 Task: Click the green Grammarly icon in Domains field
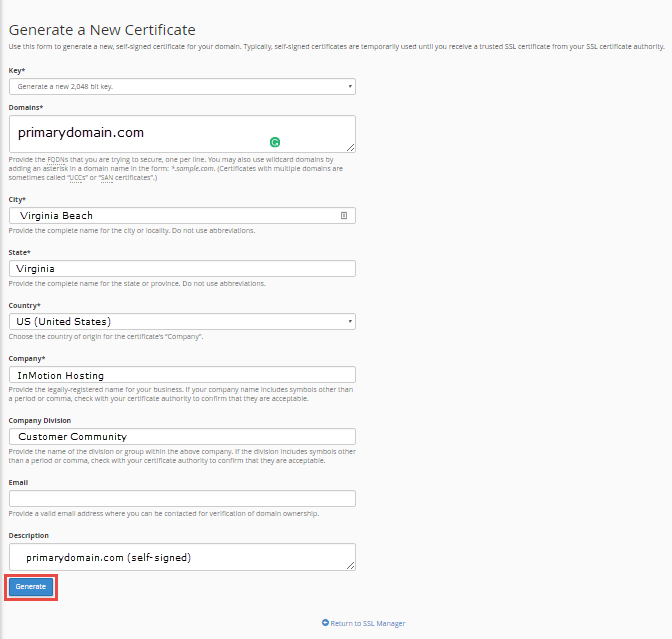coord(274,143)
